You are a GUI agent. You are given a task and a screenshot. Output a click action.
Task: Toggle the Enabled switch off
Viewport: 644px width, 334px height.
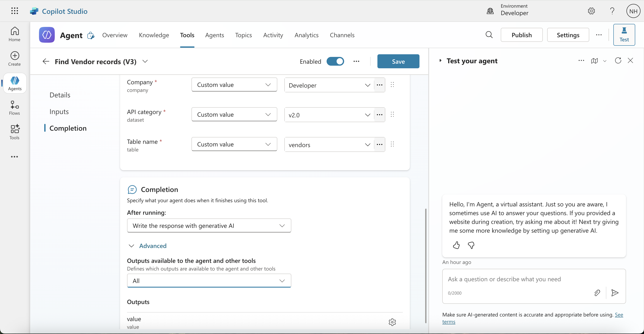335,62
